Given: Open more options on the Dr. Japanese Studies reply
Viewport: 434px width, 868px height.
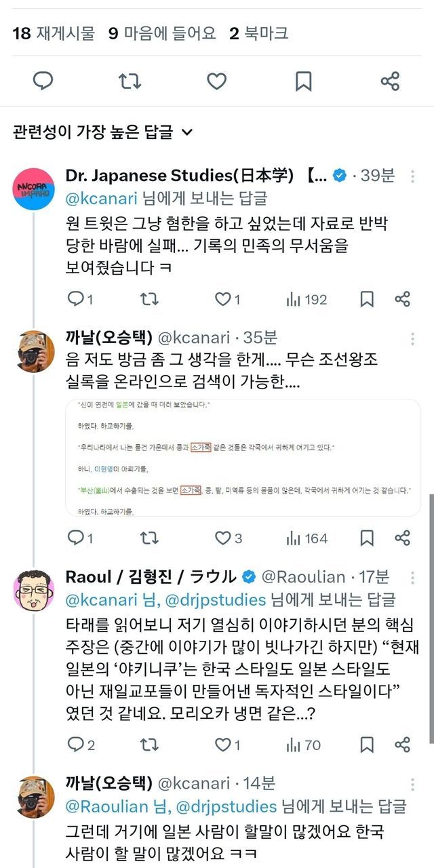Looking at the screenshot, I should [x=412, y=176].
